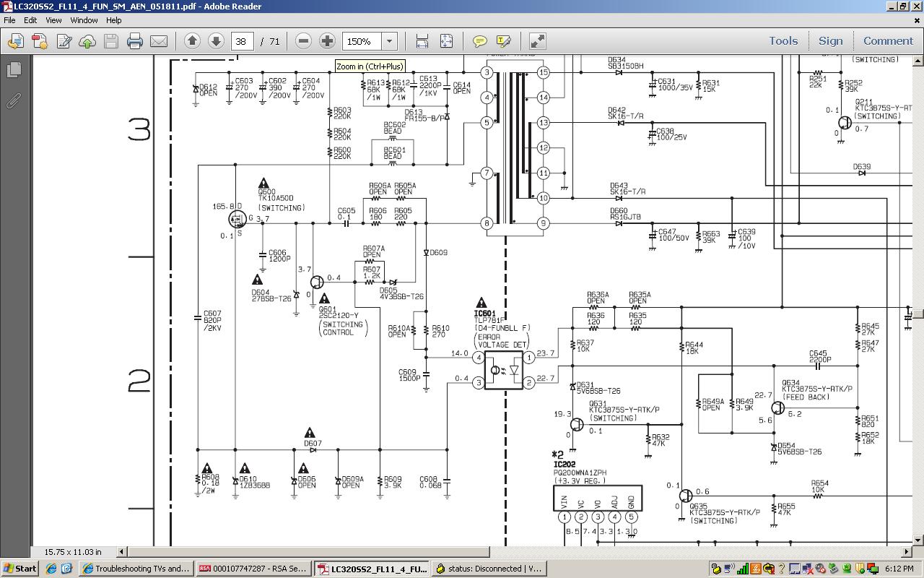The image size is (924, 578).
Task: Expand the Comment pane
Action: tap(888, 41)
